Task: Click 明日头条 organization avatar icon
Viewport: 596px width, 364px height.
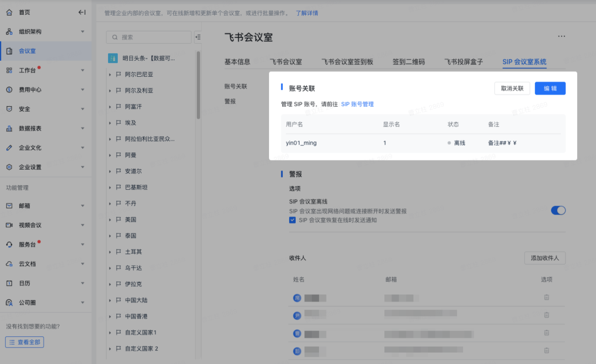Action: (x=113, y=58)
